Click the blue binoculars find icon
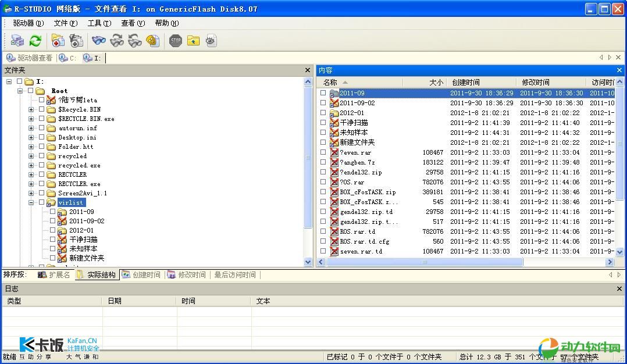Viewport: 627px width, 364px height. tap(98, 40)
